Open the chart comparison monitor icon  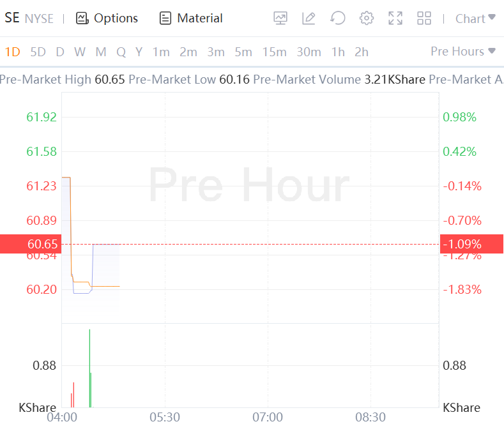click(x=280, y=19)
